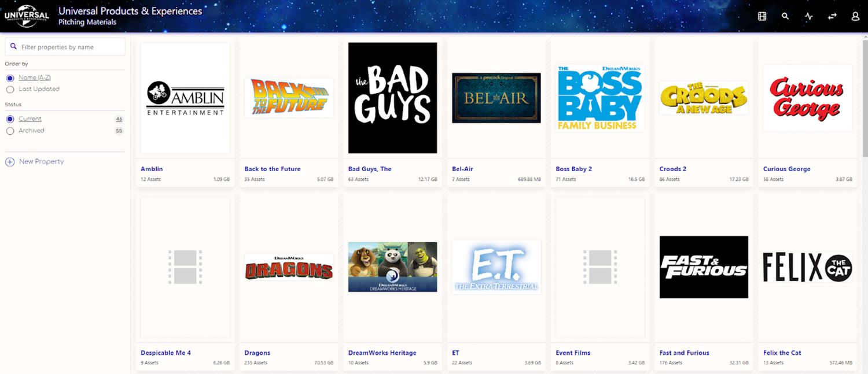Click the '1.09 GB' size under Amblin
Screen dimensions: 868x374
222,179
